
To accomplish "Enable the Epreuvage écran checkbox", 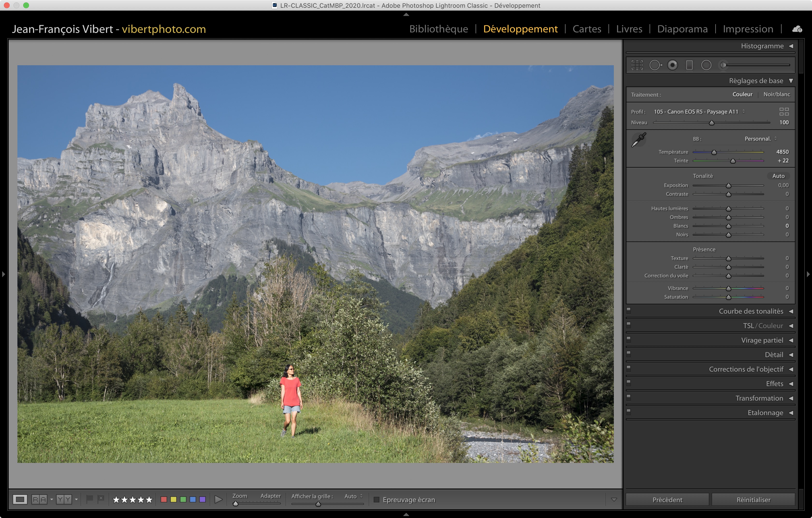I will [377, 499].
